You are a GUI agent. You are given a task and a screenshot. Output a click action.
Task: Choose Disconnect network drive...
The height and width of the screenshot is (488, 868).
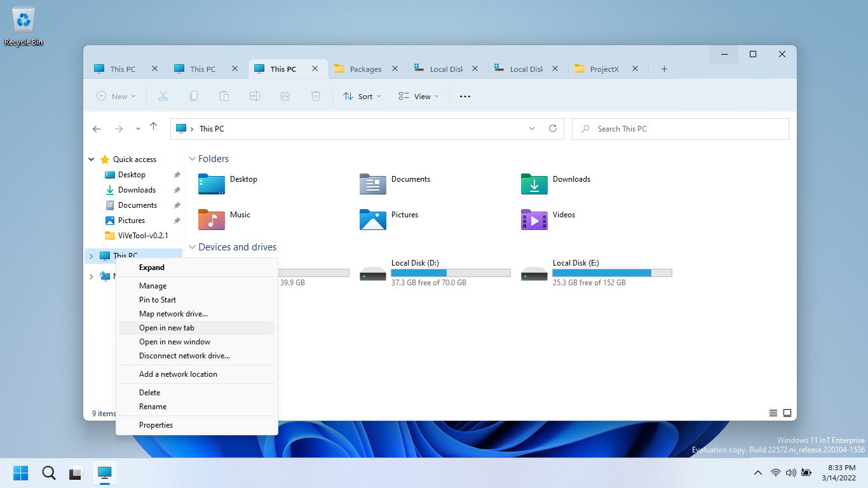tap(197, 356)
